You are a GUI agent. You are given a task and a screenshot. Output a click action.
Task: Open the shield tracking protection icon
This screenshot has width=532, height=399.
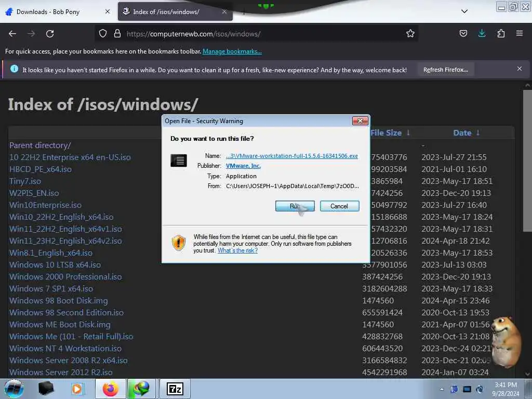[103, 34]
